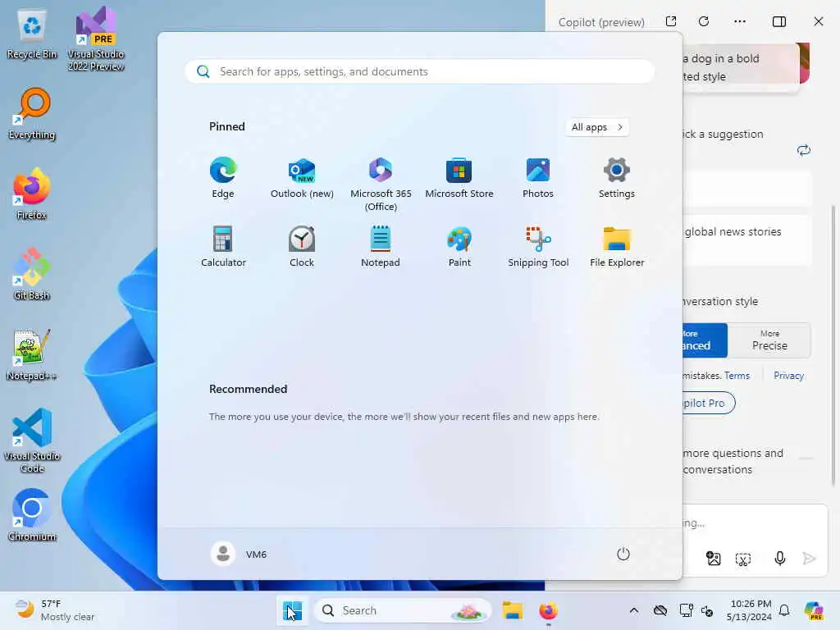The height and width of the screenshot is (630, 840).
Task: Expand the All apps list
Action: (x=597, y=127)
